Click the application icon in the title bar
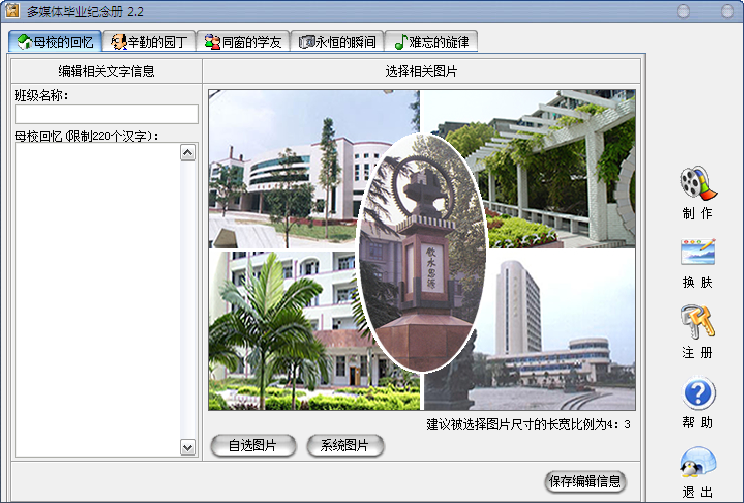This screenshot has width=744, height=503. tap(12, 10)
